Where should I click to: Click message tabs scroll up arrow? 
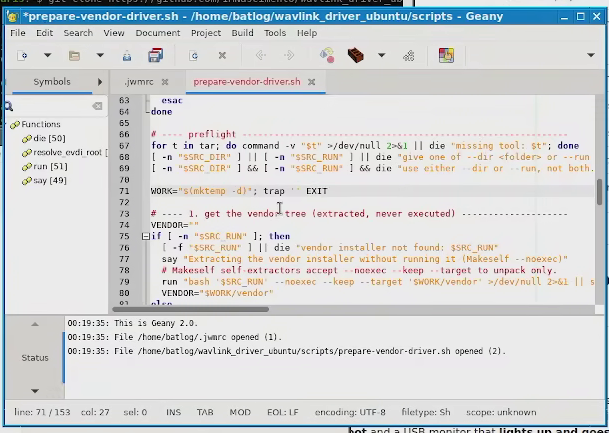35,324
